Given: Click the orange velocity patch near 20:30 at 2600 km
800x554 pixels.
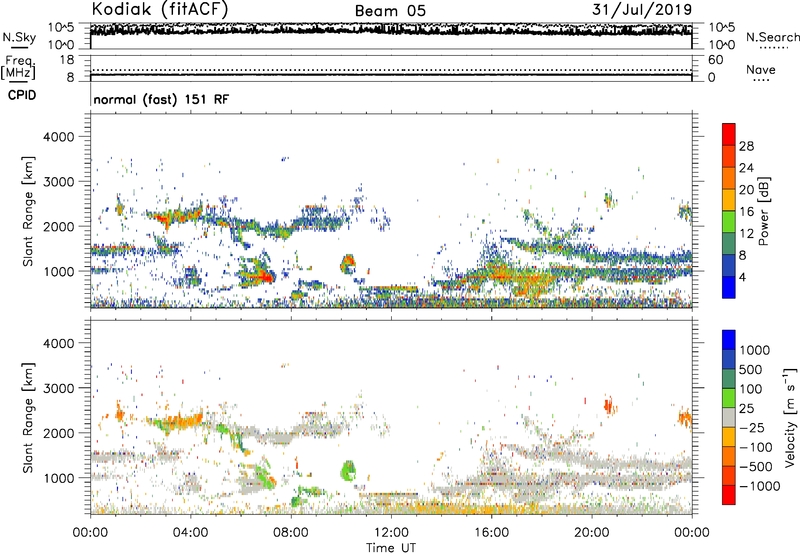Looking at the screenshot, I should tap(608, 406).
